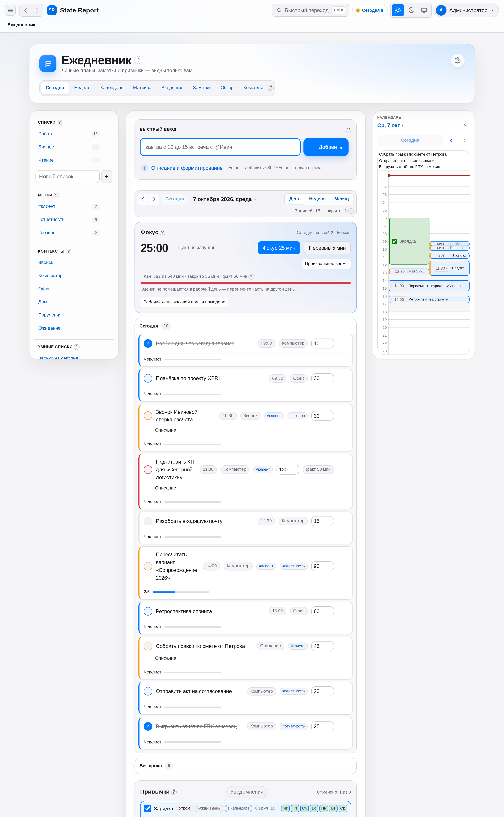Open the Входящие tab

172,88
